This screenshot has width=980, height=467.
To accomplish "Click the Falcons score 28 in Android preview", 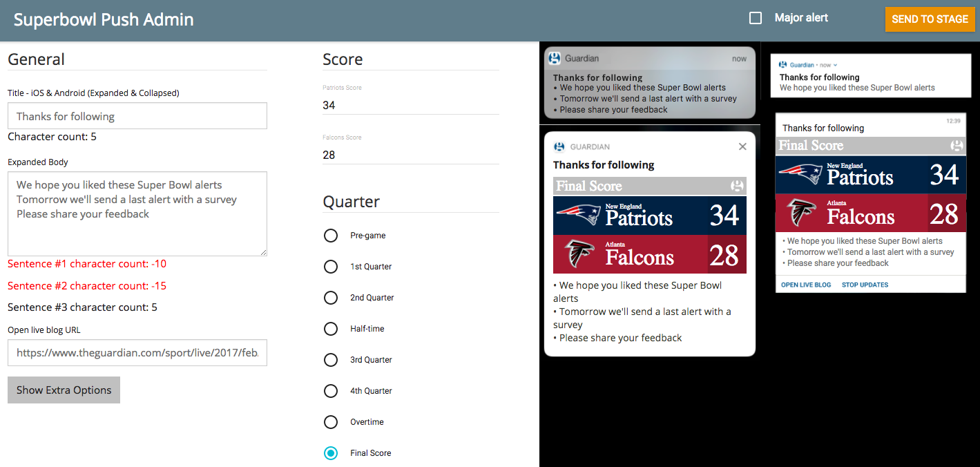I will coord(943,214).
